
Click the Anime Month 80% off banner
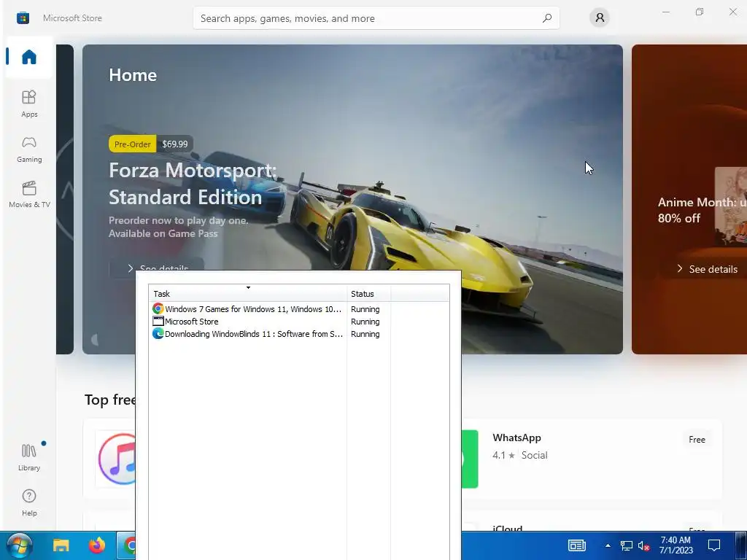click(x=689, y=199)
